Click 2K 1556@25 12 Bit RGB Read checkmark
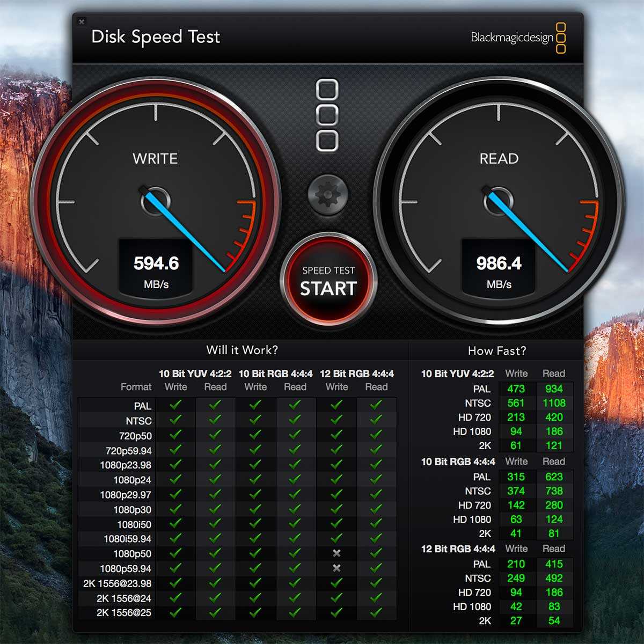The height and width of the screenshot is (644, 644). (x=376, y=612)
